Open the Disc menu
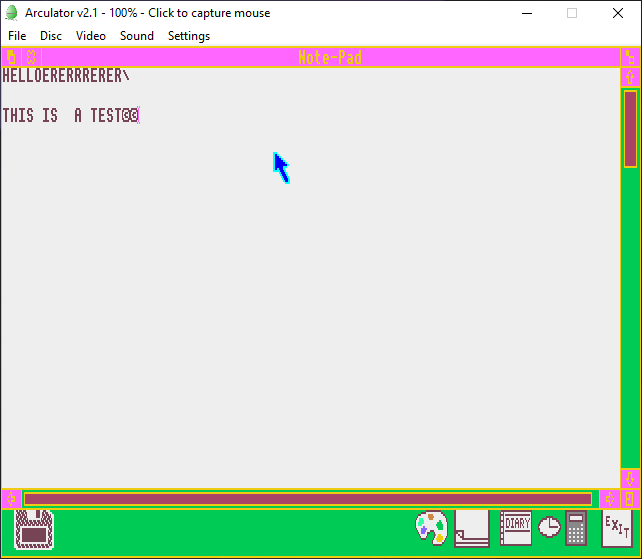 point(51,36)
